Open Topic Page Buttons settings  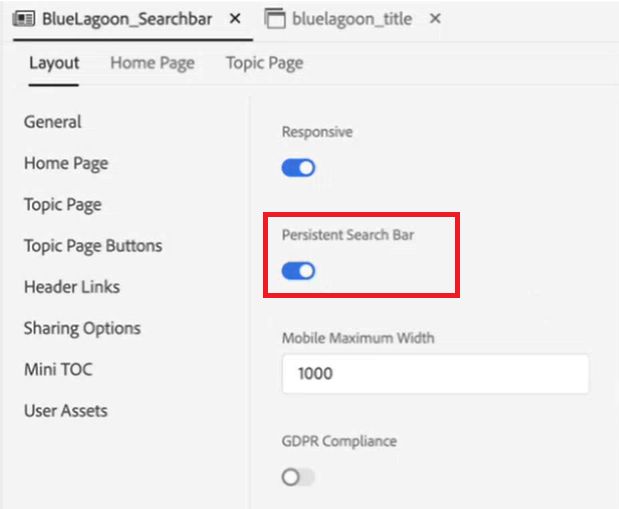(x=93, y=245)
